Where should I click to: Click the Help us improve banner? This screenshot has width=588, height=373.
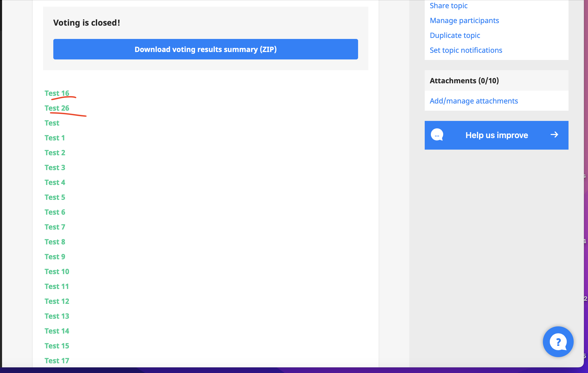[496, 135]
